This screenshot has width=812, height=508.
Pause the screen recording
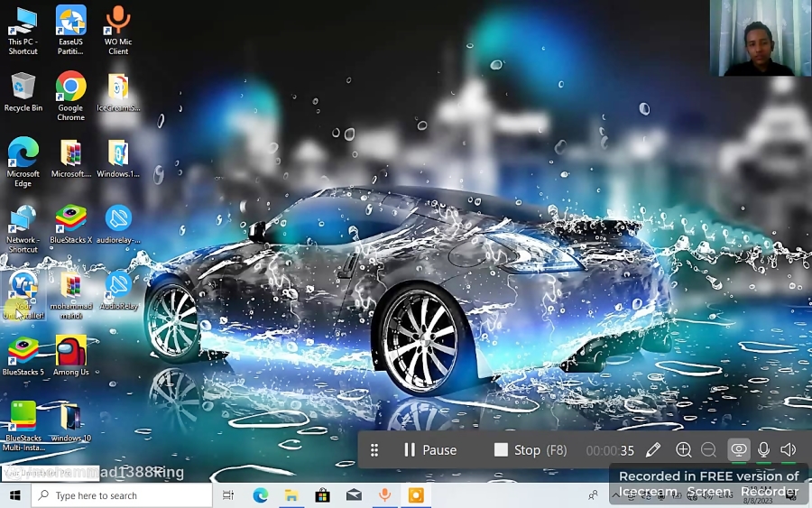point(429,450)
